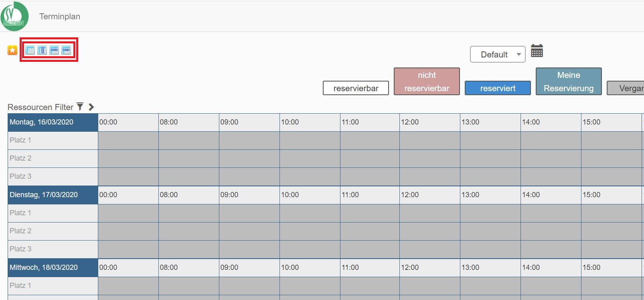
Task: Click the Meine Reservierung legend button
Action: 568,82
